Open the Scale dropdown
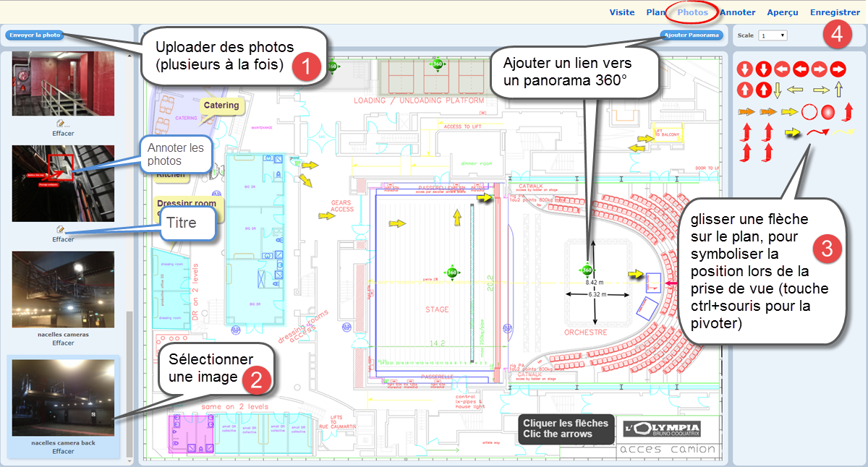This screenshot has height=467, width=868. (773, 35)
